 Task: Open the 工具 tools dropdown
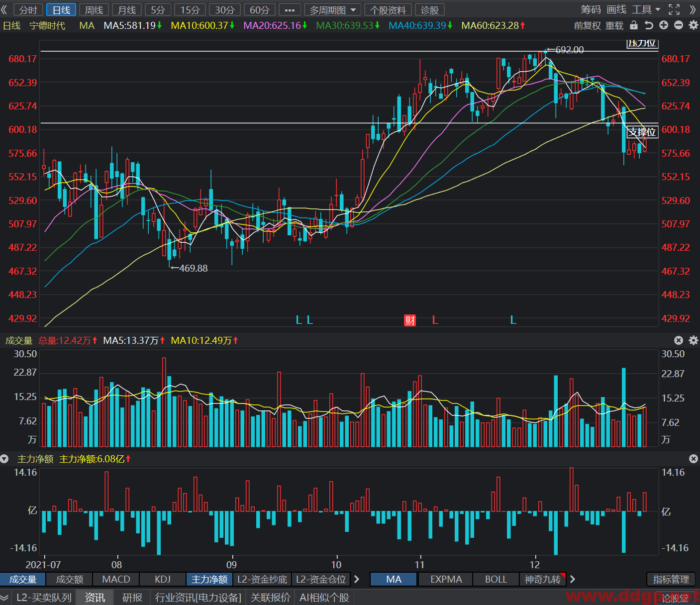646,9
